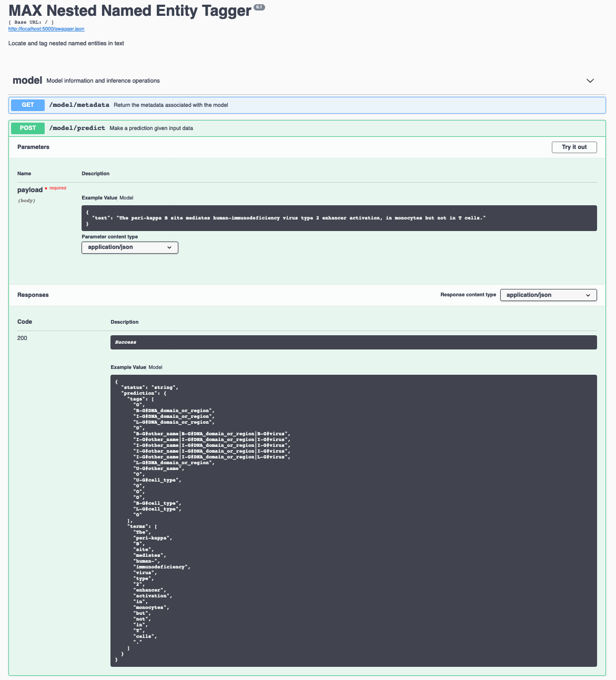Click the Try it out button
This screenshot has height=680, width=616.
[x=574, y=147]
